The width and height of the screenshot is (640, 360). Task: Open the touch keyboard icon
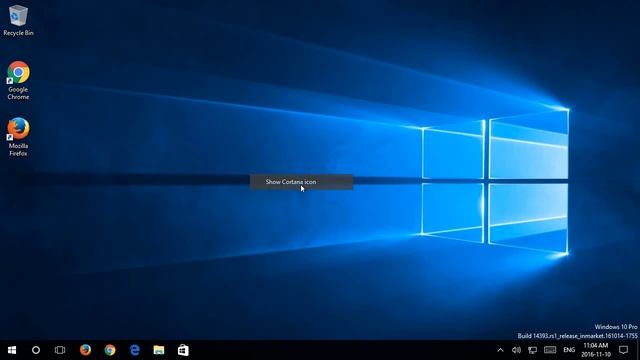click(x=550, y=350)
